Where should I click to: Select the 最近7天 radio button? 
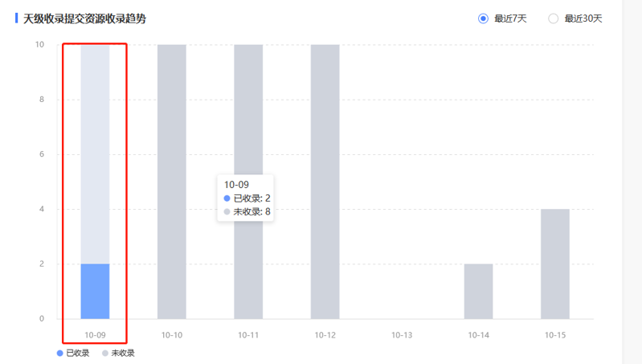tap(484, 18)
